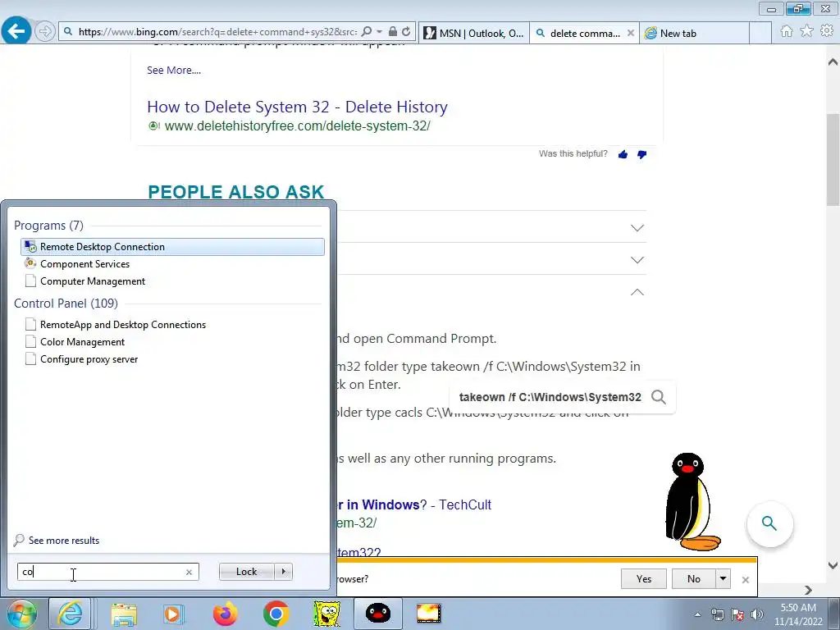The width and height of the screenshot is (840, 630).
Task: Open Internet Explorer from the taskbar
Action: click(71, 614)
